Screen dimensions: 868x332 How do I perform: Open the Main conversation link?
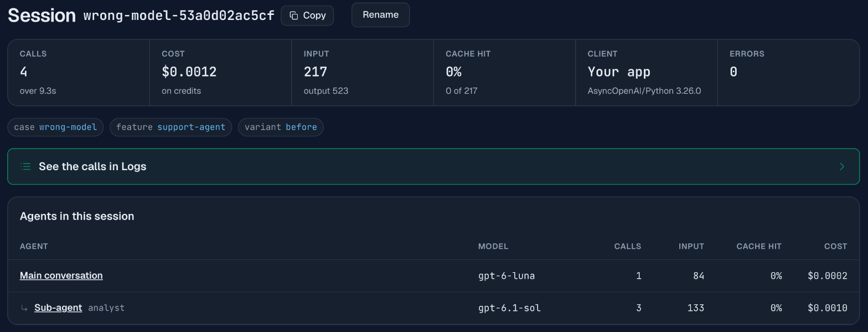61,275
